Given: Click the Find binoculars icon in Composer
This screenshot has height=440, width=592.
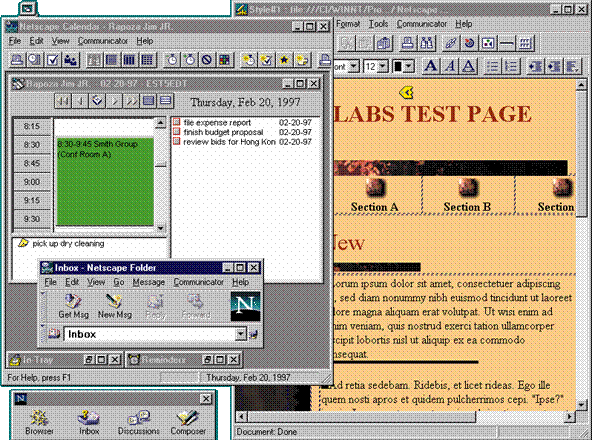Looking at the screenshot, I should (x=427, y=43).
